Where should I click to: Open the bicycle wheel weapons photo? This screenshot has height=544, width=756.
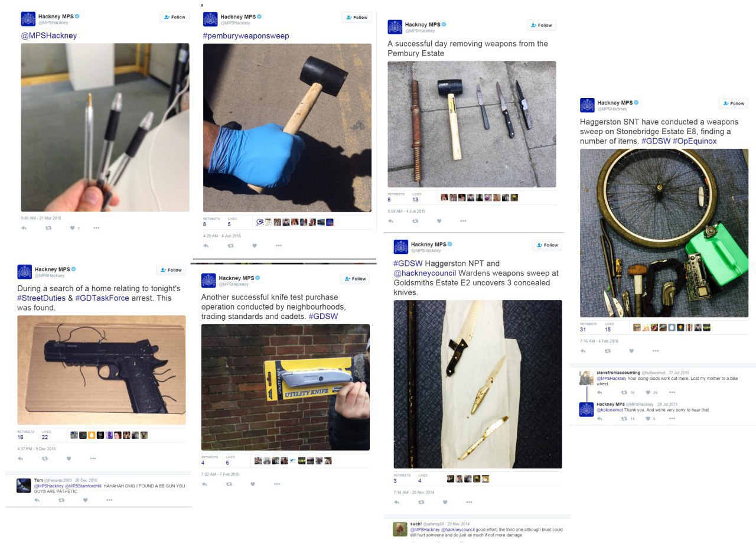pyautogui.click(x=664, y=233)
